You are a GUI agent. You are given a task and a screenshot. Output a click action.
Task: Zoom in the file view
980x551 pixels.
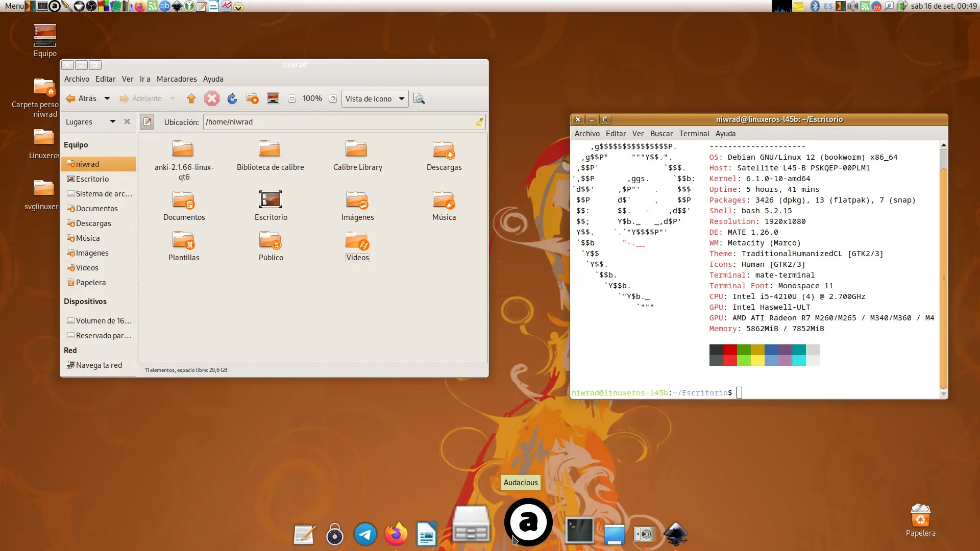pos(333,99)
